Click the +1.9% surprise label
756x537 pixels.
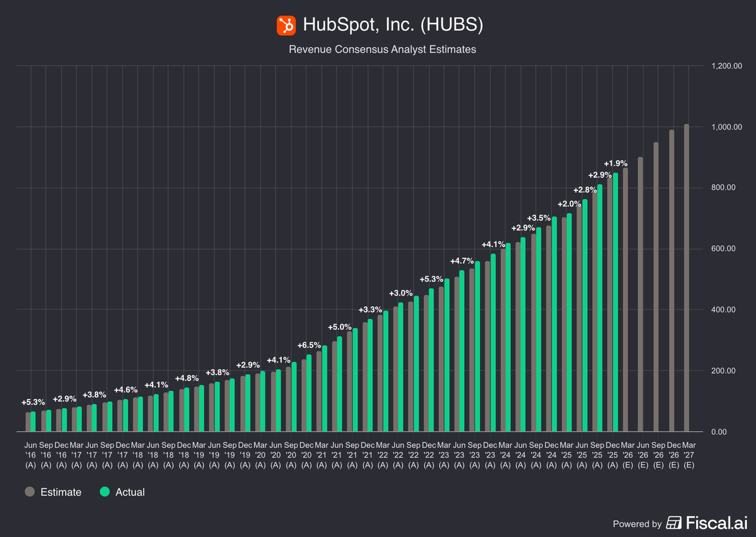click(615, 163)
